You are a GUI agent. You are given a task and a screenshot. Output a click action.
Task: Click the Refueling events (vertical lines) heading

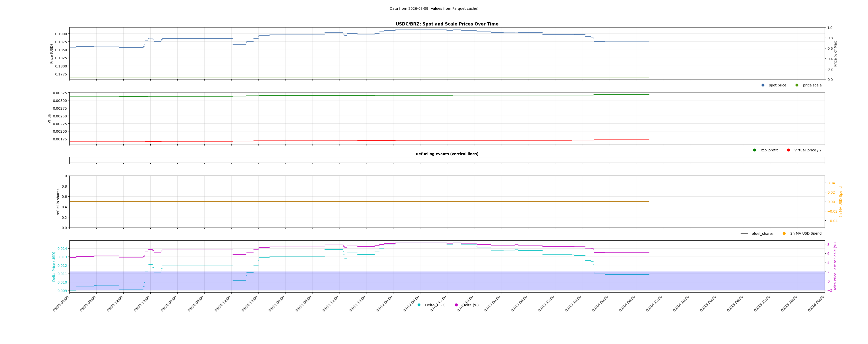(447, 154)
